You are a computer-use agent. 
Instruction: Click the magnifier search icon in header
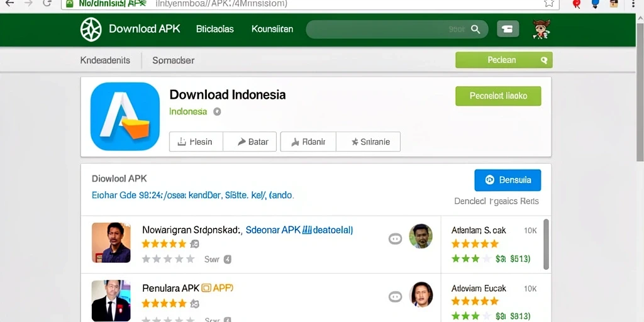475,30
